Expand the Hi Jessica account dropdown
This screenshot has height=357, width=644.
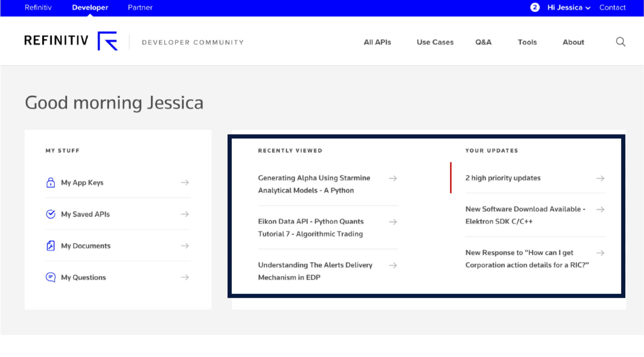coord(569,8)
